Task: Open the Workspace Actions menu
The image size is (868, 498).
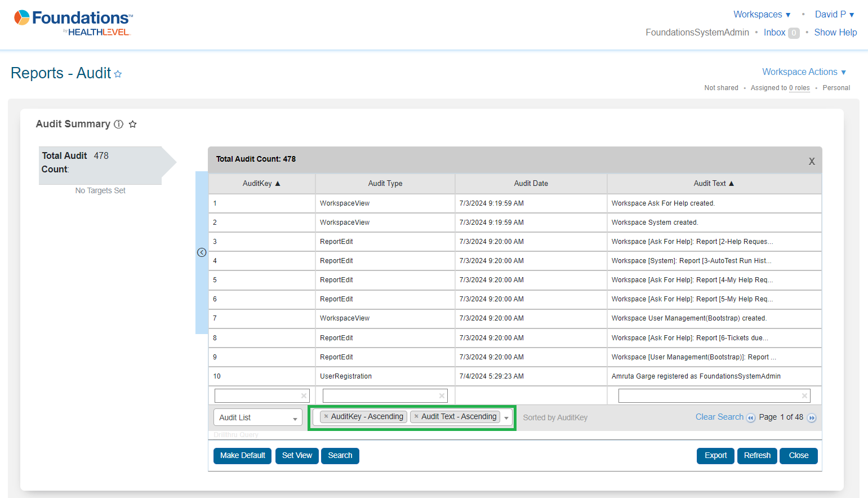Action: point(804,72)
